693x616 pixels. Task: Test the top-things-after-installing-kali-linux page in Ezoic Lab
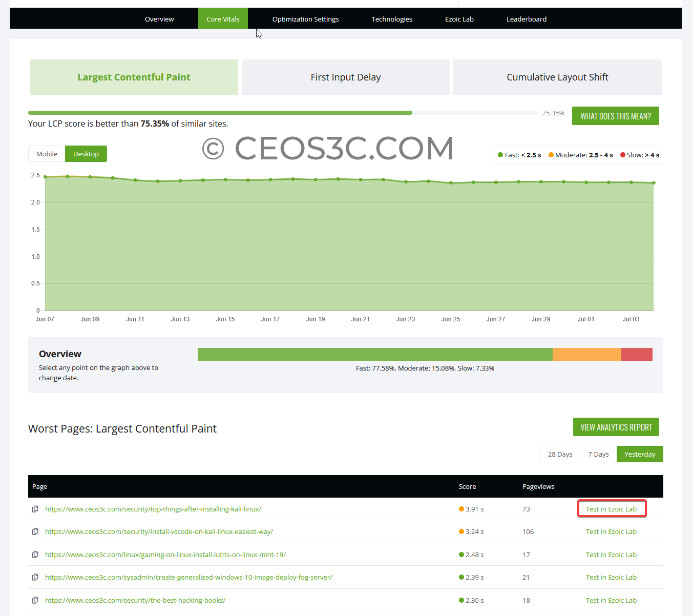tap(612, 509)
